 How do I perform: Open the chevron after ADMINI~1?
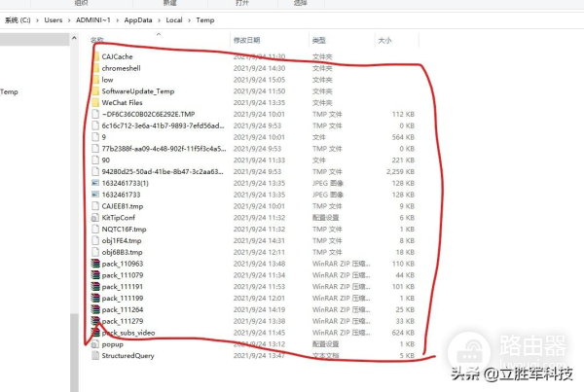[118, 20]
